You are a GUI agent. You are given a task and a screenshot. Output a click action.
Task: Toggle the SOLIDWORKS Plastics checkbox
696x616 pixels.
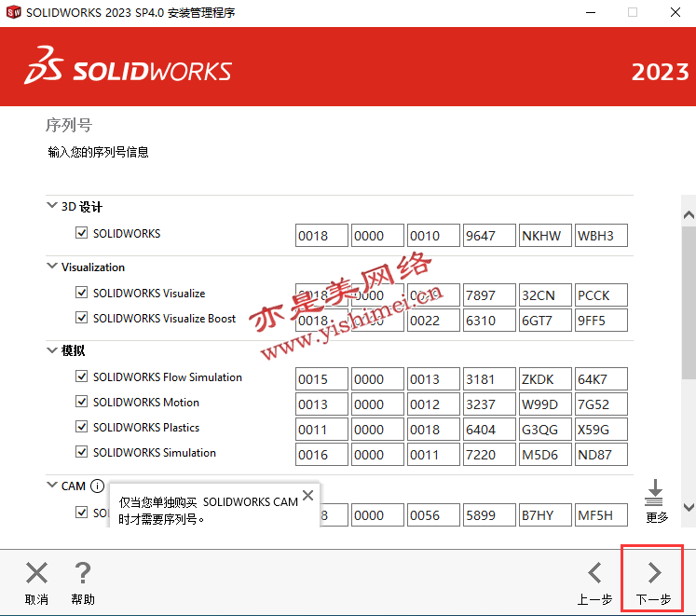[x=81, y=427]
